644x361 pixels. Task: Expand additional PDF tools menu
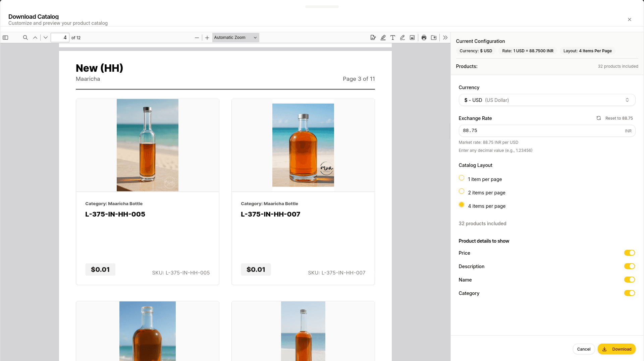tap(445, 38)
